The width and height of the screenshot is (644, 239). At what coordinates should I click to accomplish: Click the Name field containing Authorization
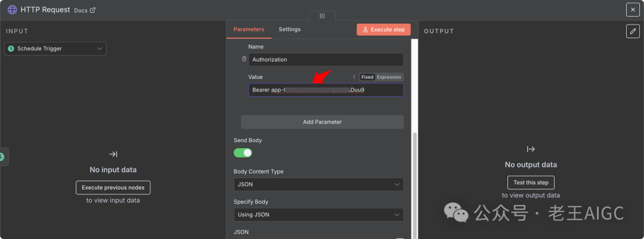(x=326, y=59)
